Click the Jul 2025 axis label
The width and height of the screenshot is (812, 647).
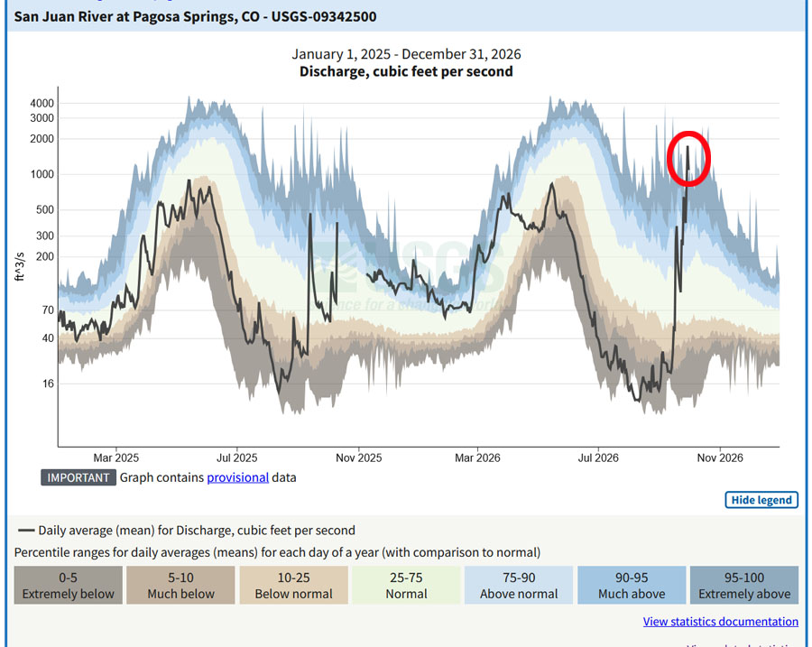point(236,458)
